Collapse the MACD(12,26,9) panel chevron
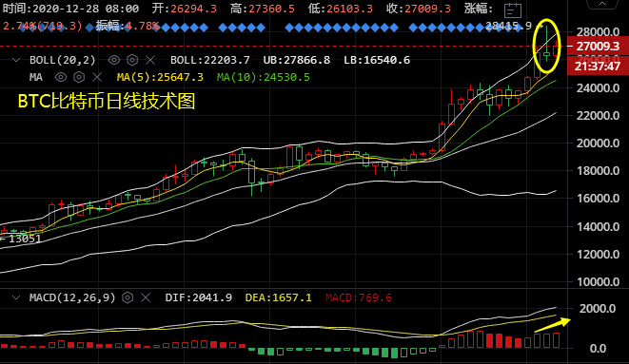Image resolution: width=629 pixels, height=364 pixels. click(16, 297)
